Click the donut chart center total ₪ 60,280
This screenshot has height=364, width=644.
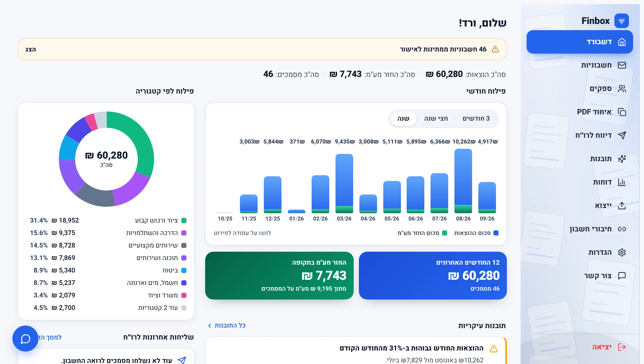pyautogui.click(x=106, y=155)
